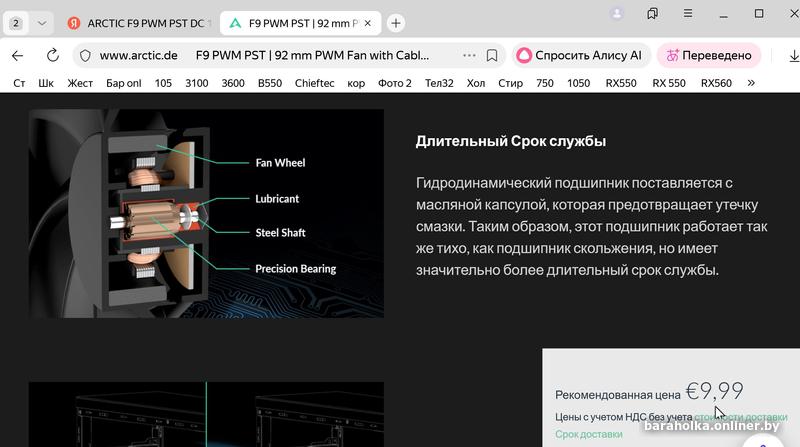Click the case airflow diagram image

click(x=206, y=414)
